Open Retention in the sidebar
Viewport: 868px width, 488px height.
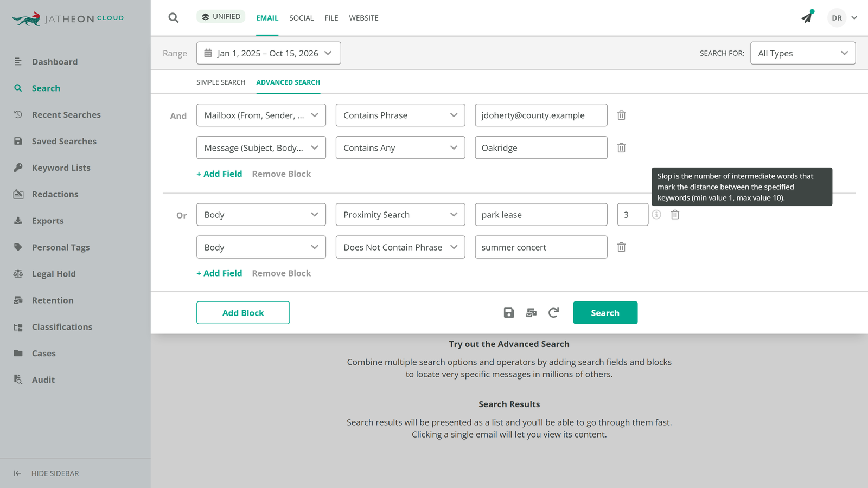[x=53, y=300]
